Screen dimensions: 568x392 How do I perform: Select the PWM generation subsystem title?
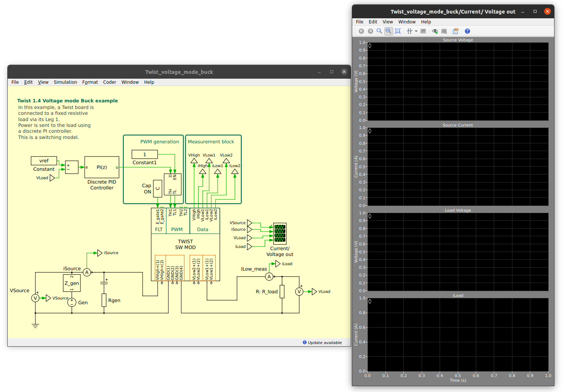coord(160,142)
